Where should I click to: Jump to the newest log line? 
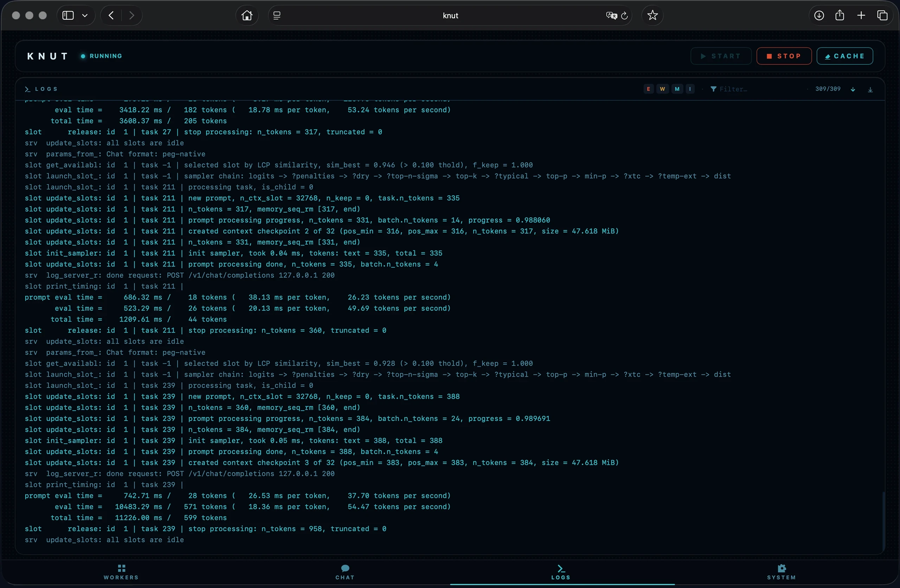click(854, 89)
